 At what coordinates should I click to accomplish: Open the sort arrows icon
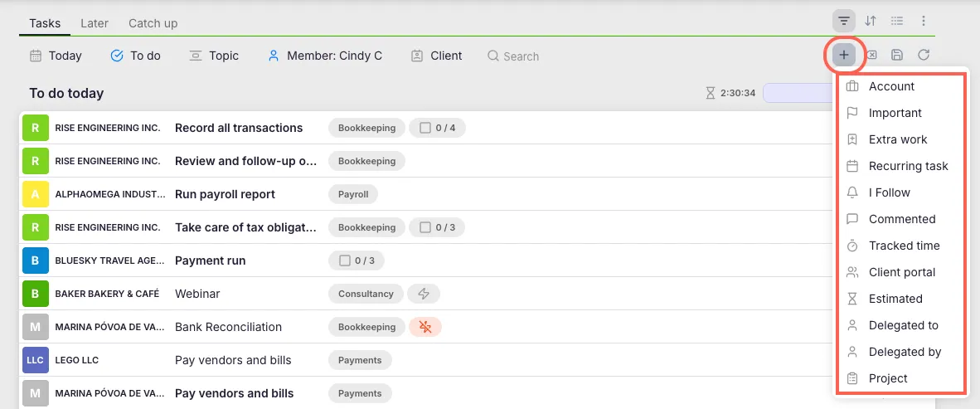[871, 21]
